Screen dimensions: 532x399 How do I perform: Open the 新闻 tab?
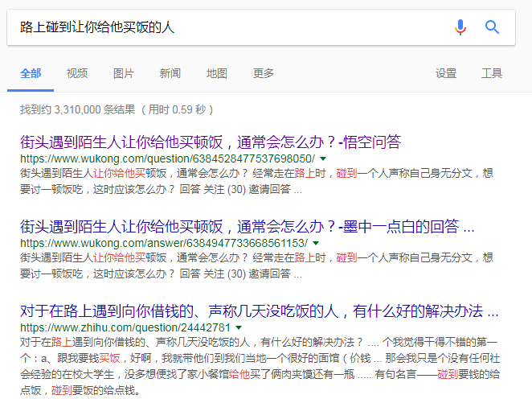(x=170, y=73)
